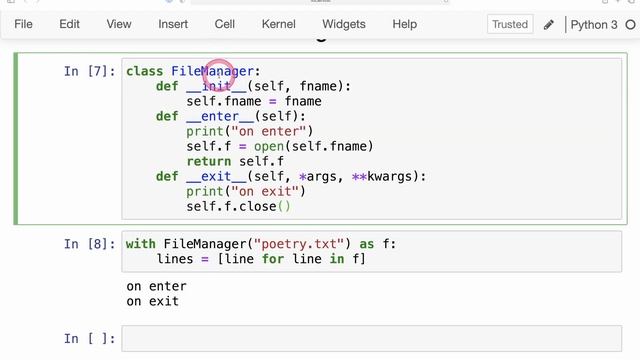Click the 'self.fname = fname' line

(254, 101)
